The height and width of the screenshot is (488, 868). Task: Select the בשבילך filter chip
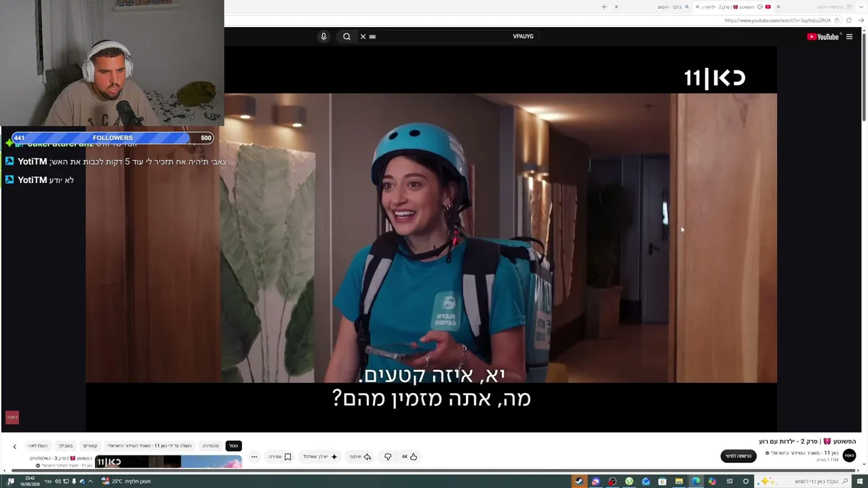[65, 446]
